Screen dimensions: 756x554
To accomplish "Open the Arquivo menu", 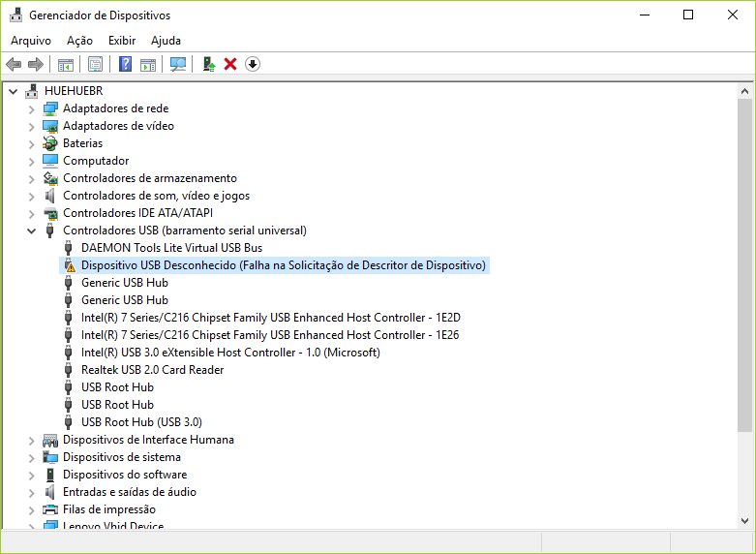I will tap(31, 41).
